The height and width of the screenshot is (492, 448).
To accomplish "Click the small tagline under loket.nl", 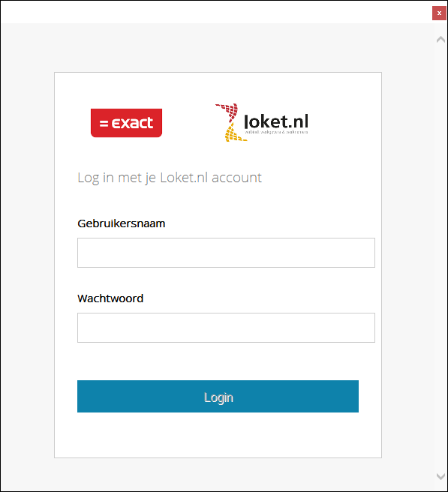I will (x=276, y=132).
